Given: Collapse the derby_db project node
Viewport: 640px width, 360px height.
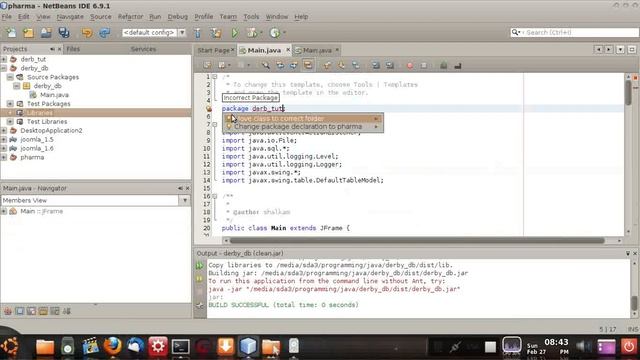Looking at the screenshot, I should pos(4,68).
